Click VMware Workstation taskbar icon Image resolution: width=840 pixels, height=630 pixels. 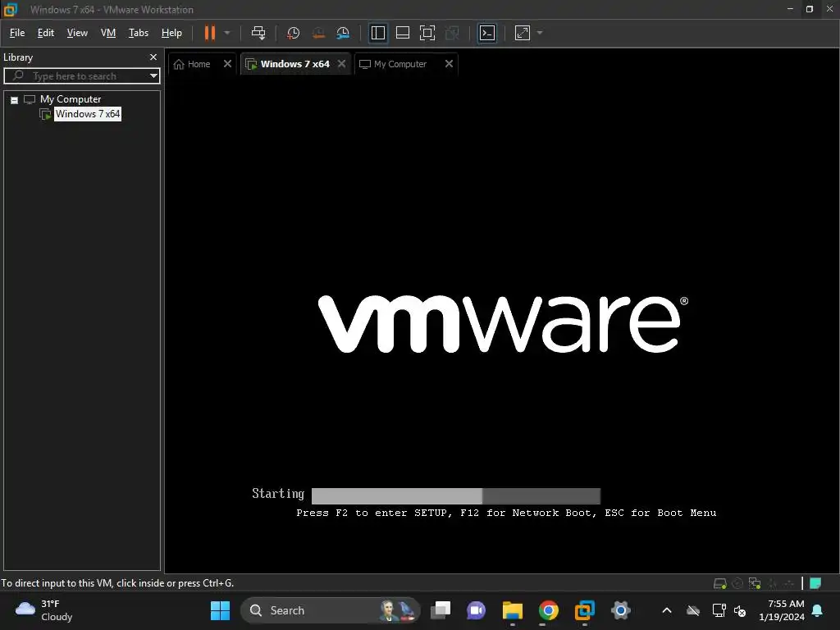(x=584, y=610)
